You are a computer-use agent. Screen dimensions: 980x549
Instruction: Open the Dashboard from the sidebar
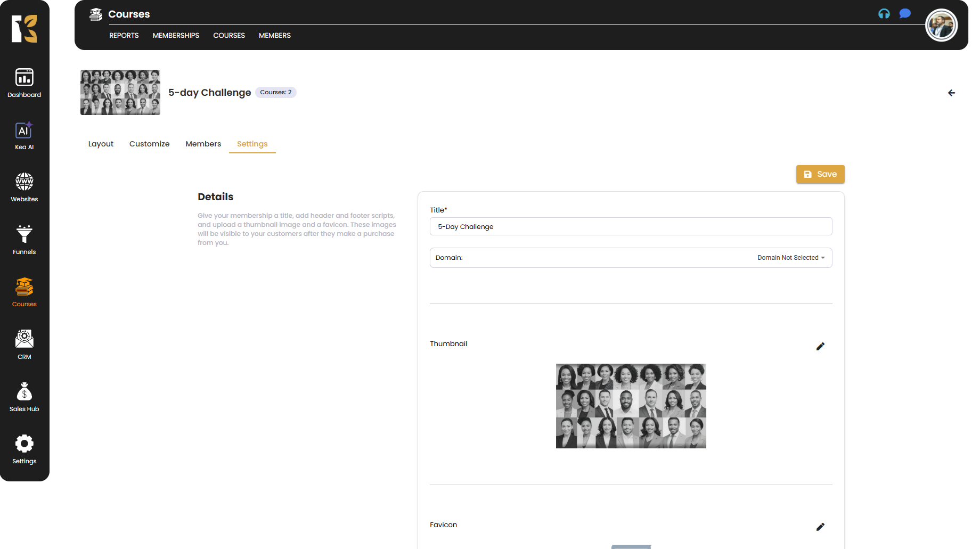click(24, 83)
